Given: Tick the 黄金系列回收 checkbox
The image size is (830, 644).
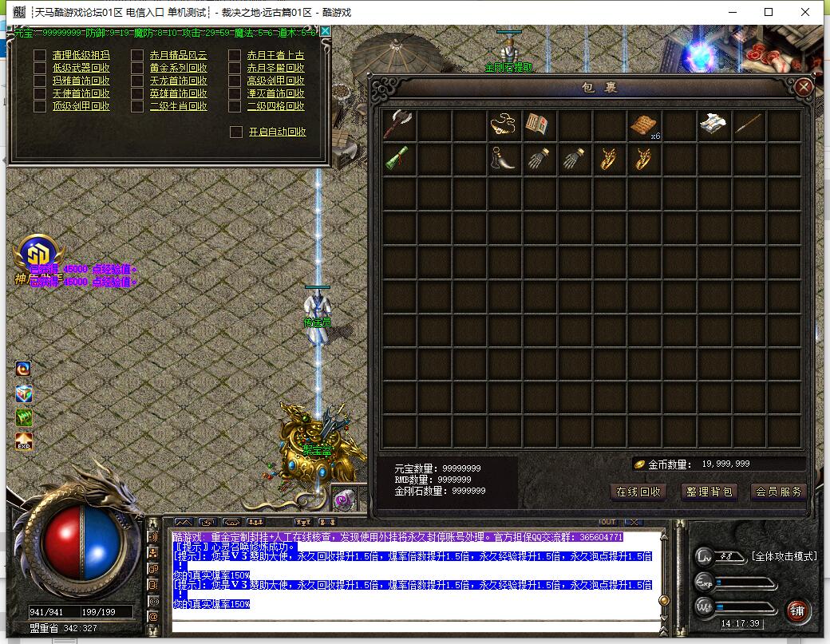Looking at the screenshot, I should tap(136, 69).
